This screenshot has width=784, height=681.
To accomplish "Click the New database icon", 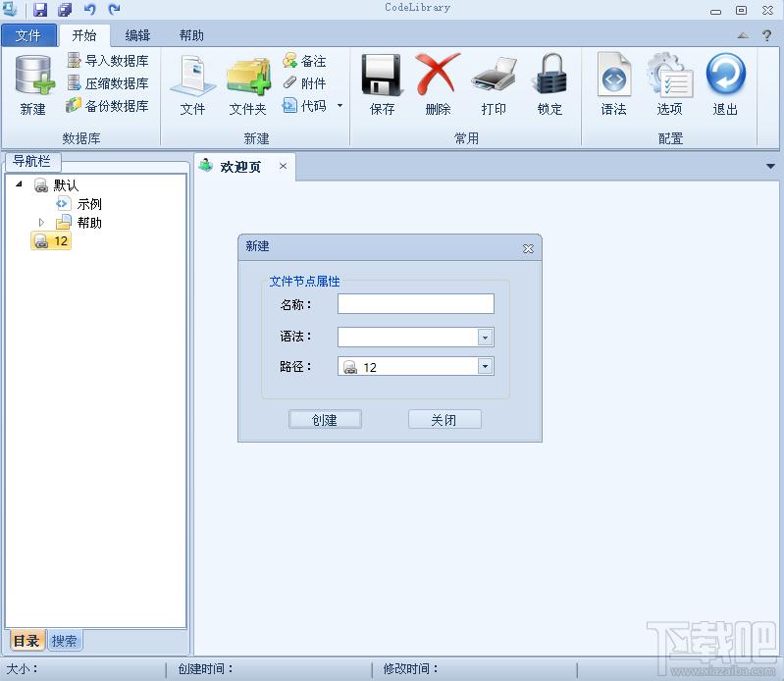I will 33,75.
